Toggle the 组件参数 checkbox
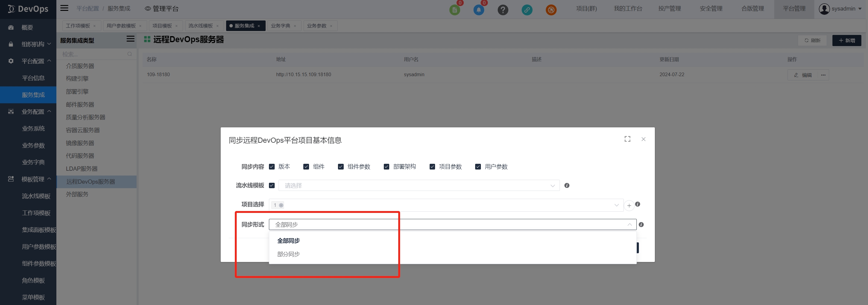The image size is (868, 305). [341, 167]
